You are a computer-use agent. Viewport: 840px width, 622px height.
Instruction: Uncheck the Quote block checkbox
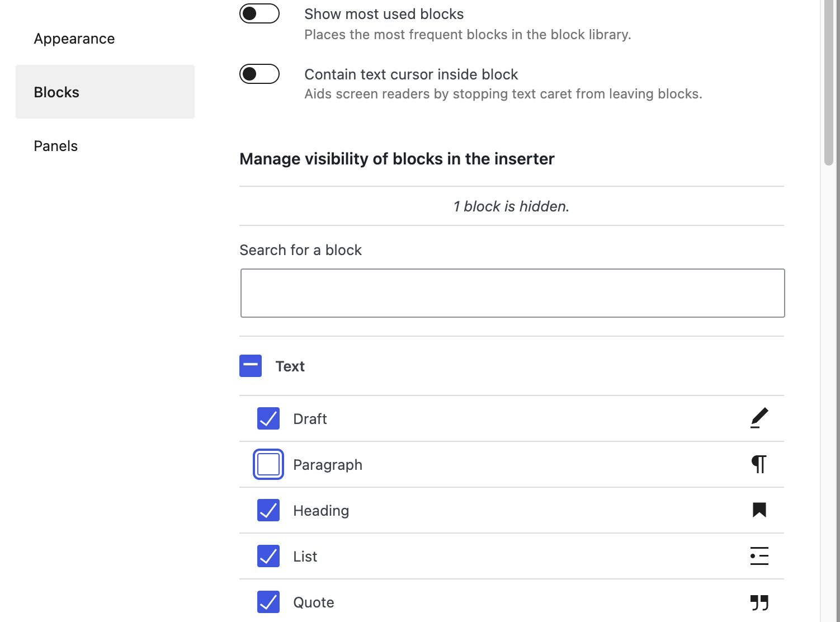click(268, 602)
